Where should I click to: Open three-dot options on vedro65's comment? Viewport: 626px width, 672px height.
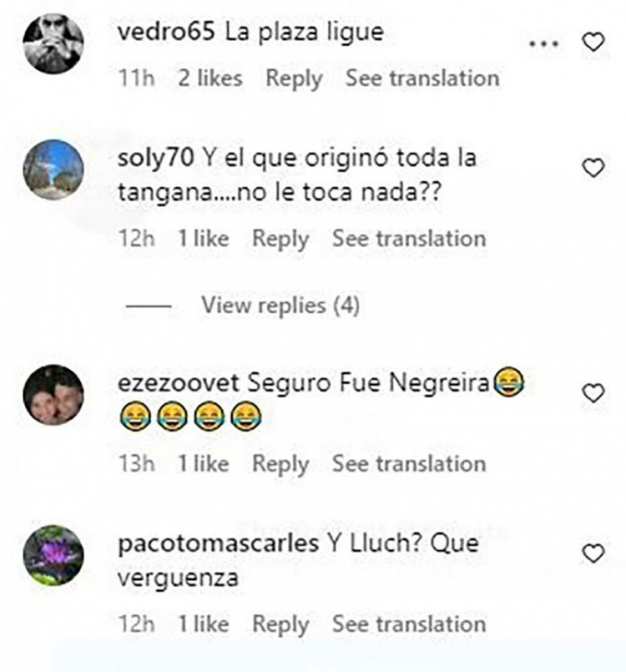click(544, 43)
